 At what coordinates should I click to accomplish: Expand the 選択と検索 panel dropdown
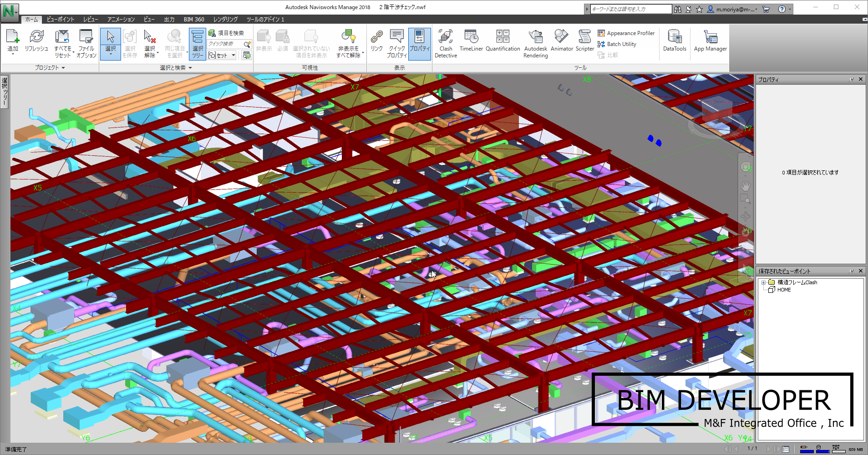click(176, 67)
